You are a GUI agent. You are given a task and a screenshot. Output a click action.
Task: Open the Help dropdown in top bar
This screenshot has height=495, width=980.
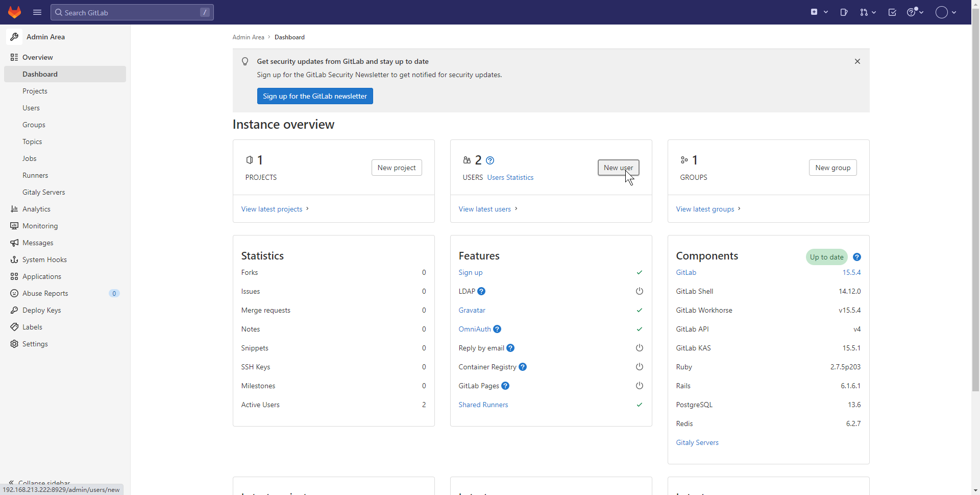[915, 12]
